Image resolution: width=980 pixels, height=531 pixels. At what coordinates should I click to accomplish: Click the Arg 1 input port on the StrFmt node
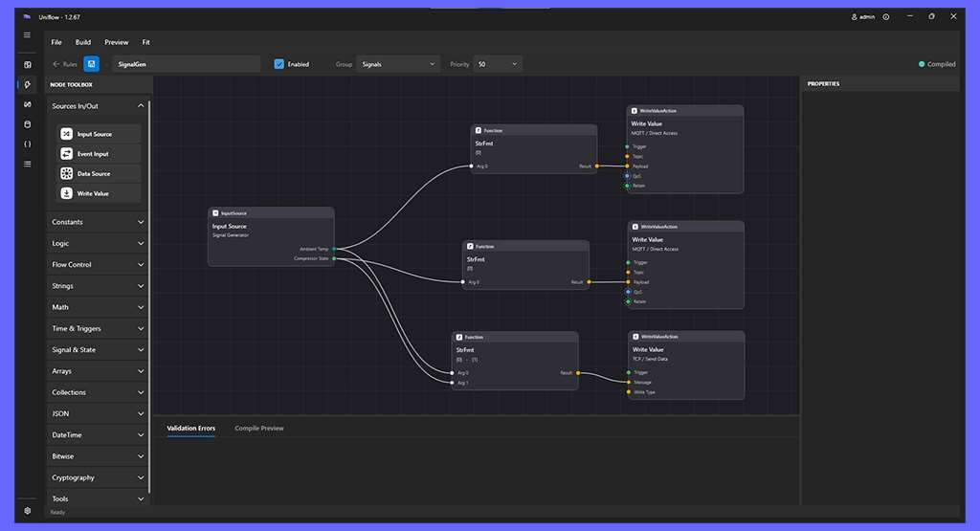(453, 383)
